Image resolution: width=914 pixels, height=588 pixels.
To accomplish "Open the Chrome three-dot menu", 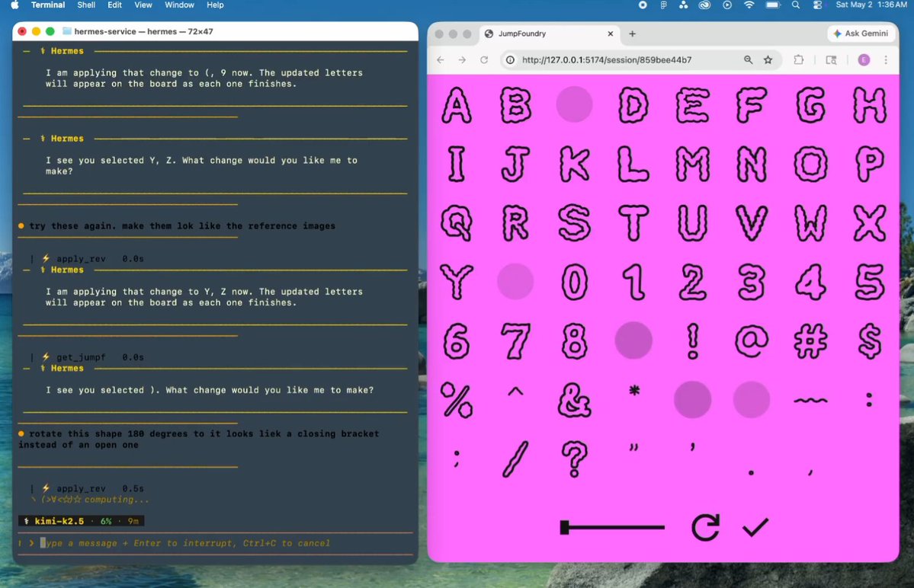I will 886,60.
